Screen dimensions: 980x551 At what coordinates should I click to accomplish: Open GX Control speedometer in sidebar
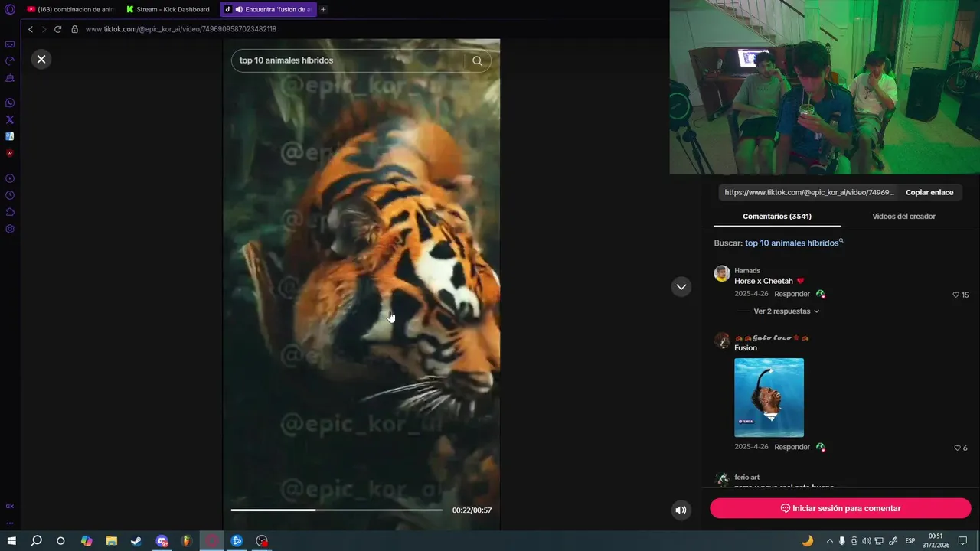click(10, 61)
